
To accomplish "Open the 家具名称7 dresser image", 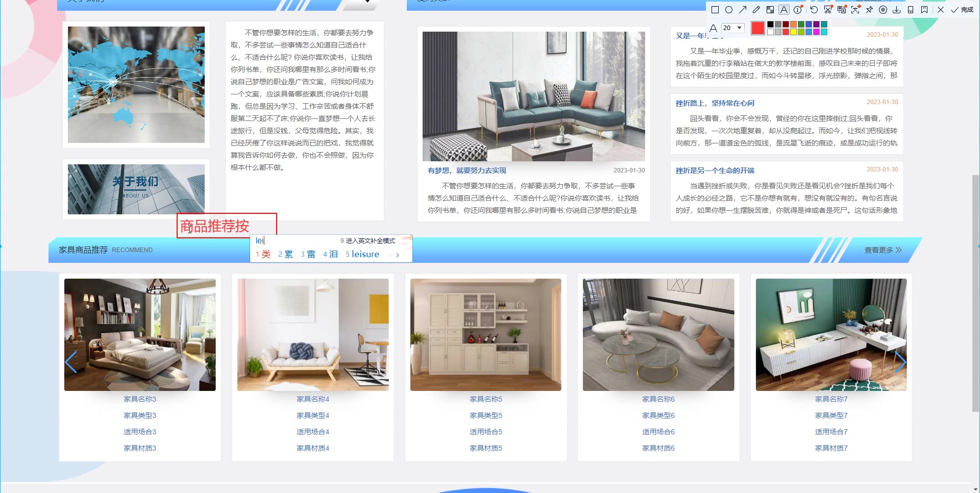I will [x=831, y=335].
